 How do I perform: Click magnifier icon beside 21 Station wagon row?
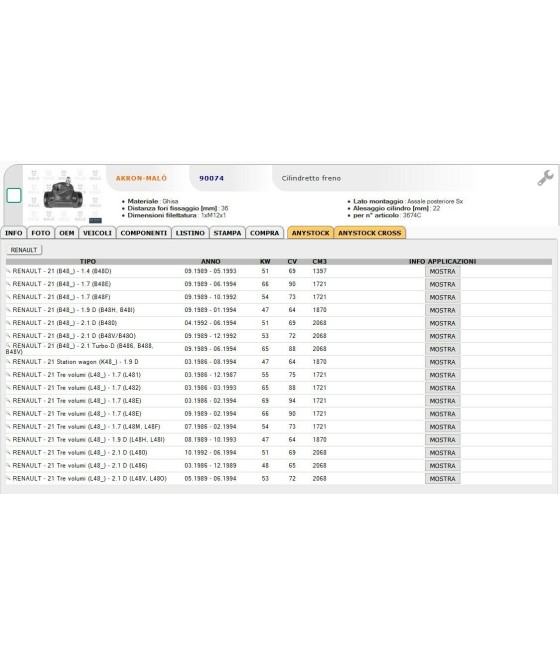pyautogui.click(x=8, y=361)
